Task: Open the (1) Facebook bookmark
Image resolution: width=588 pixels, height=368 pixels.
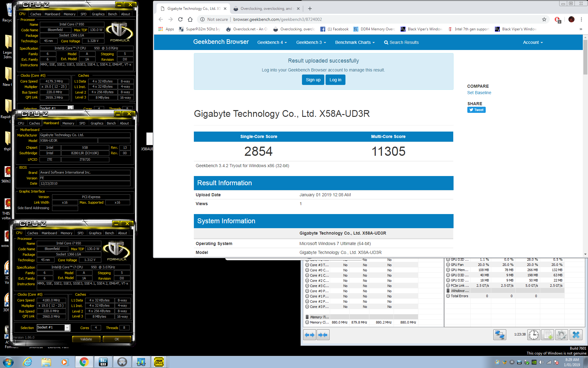Action: click(x=334, y=29)
